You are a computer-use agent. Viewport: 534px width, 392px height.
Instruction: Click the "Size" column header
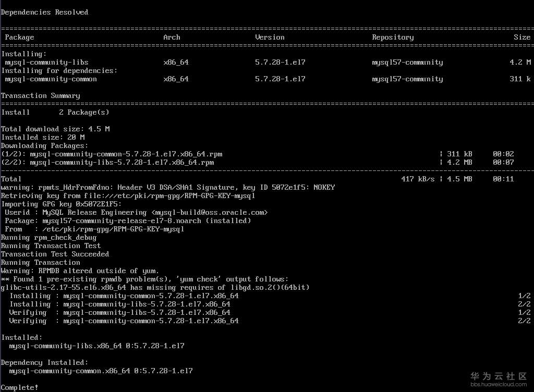coord(522,38)
